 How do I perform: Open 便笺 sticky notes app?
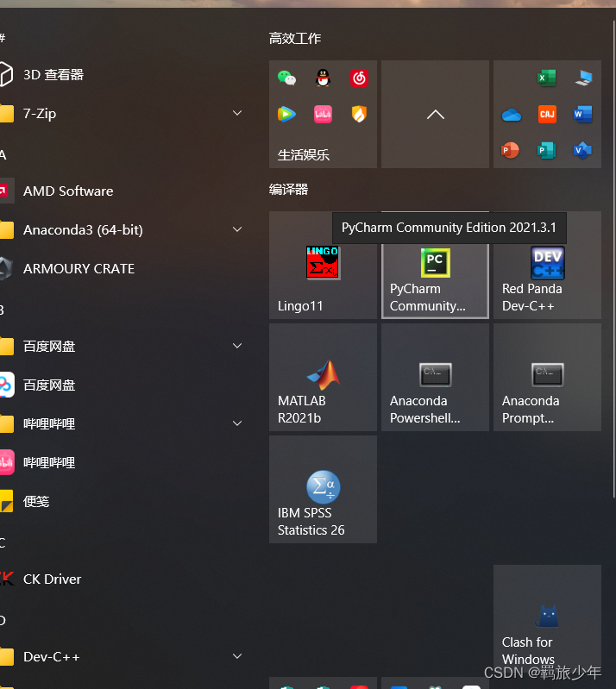(123, 501)
